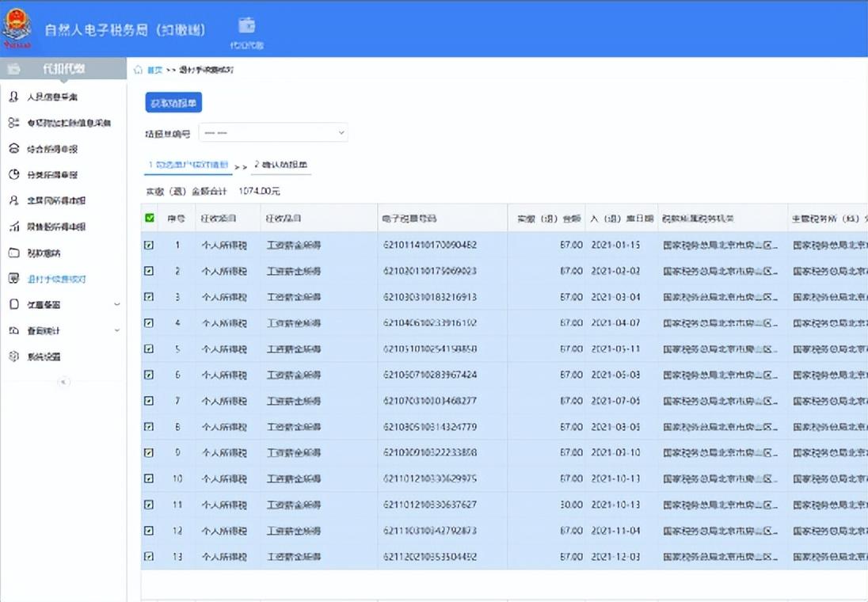
Task: Uncheck the checkbox for row 2
Action: coord(149,271)
